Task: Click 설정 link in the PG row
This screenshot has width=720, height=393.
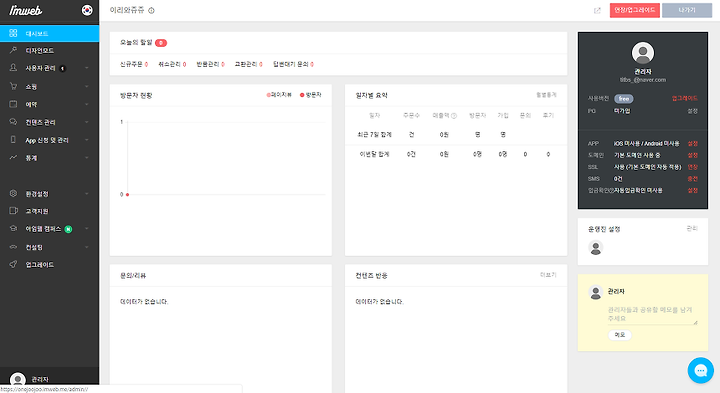Action: click(x=692, y=111)
